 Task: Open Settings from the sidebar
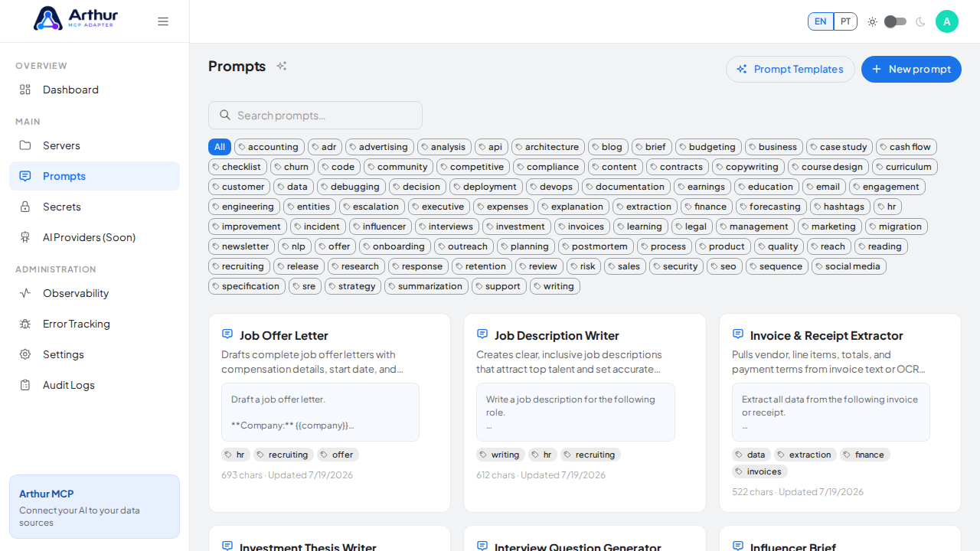pyautogui.click(x=94, y=354)
